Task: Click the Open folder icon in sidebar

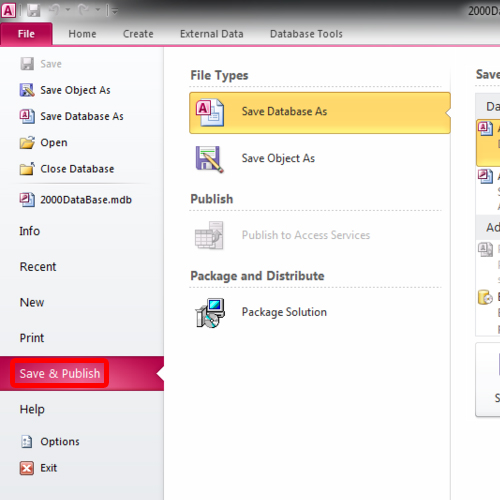Action: pyautogui.click(x=27, y=142)
